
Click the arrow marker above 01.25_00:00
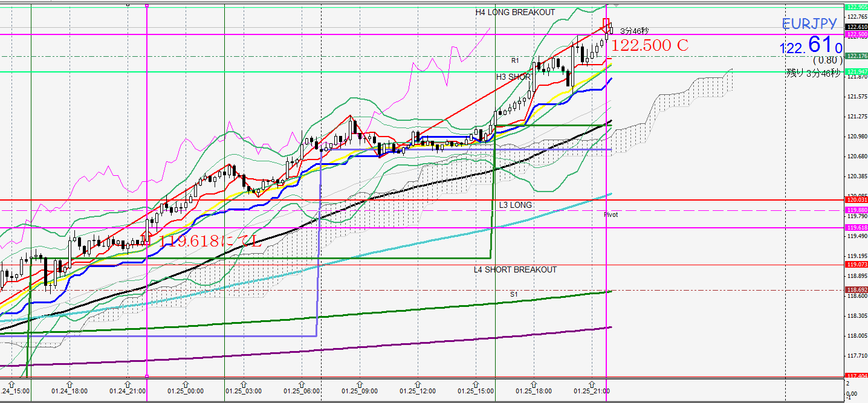[x=186, y=384]
